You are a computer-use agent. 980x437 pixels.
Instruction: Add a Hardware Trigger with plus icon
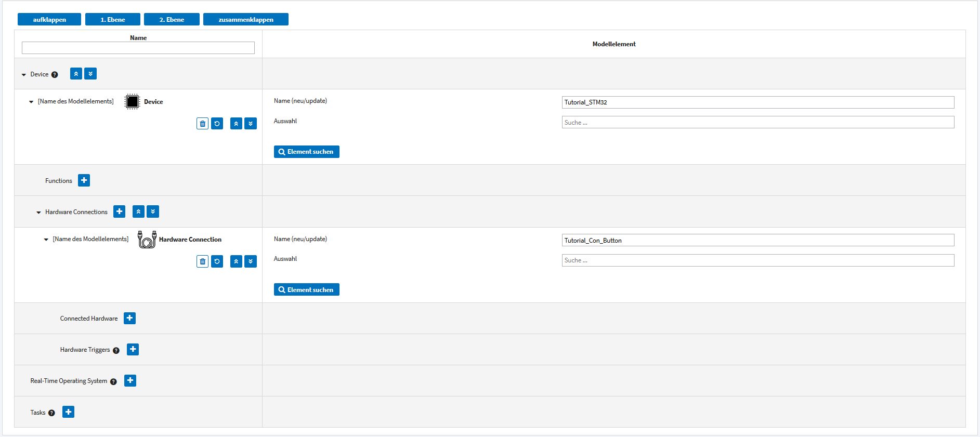click(133, 349)
